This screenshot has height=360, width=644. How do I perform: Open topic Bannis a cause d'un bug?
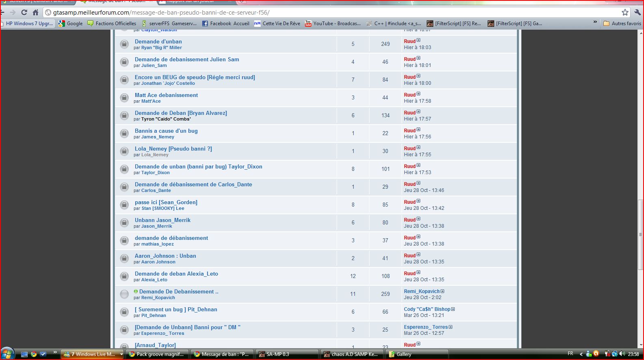pyautogui.click(x=166, y=131)
